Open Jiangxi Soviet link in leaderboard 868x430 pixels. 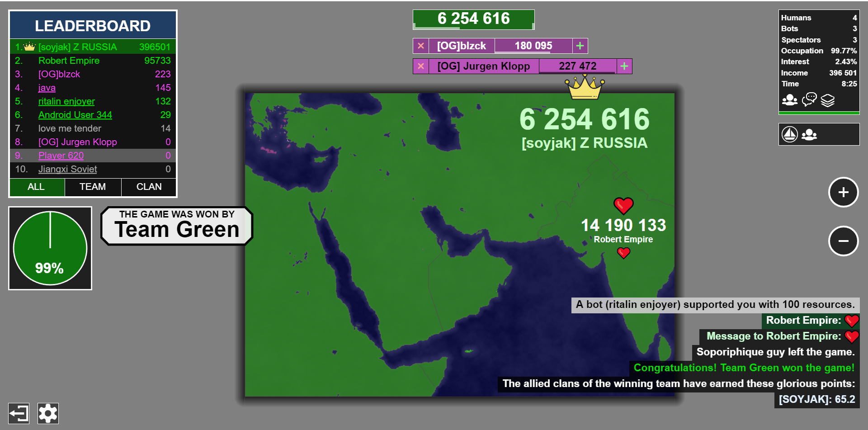[x=67, y=169]
